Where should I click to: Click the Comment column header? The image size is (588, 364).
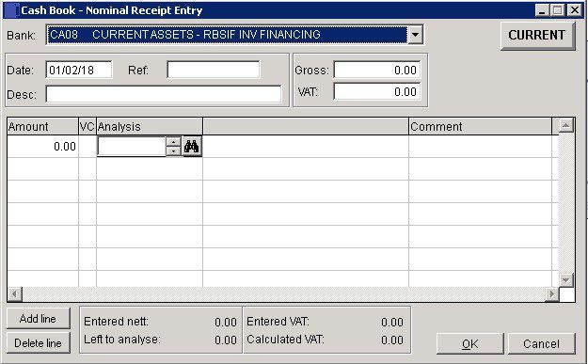[x=480, y=127]
